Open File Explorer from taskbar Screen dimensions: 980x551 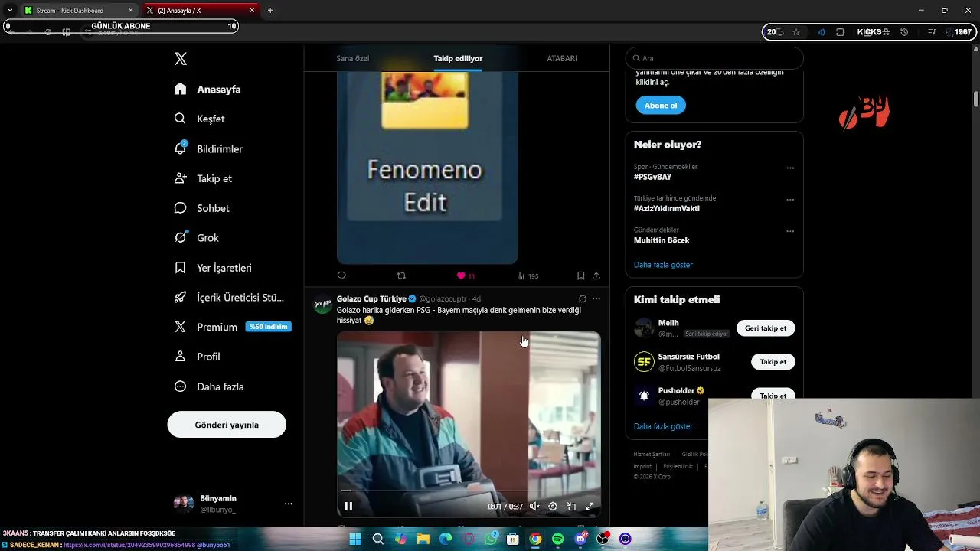[423, 540]
